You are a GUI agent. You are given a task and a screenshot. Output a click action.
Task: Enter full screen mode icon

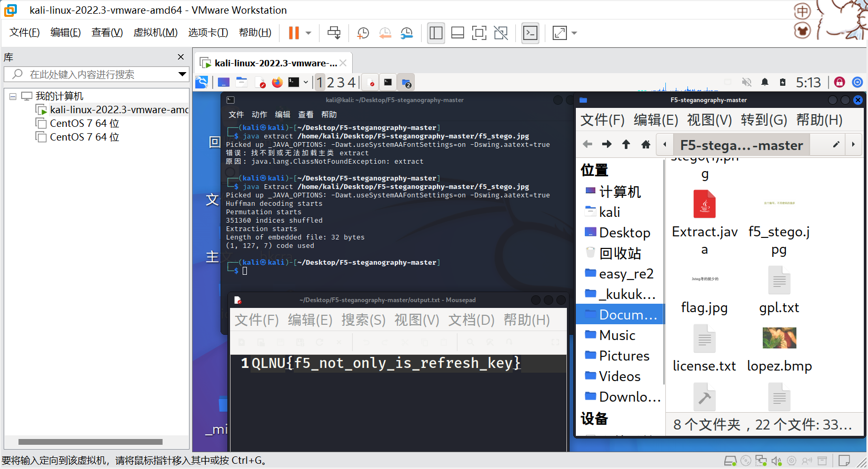pos(479,33)
